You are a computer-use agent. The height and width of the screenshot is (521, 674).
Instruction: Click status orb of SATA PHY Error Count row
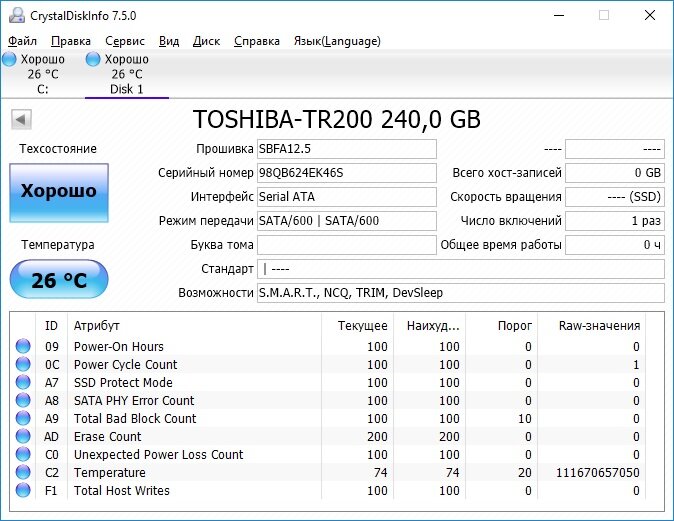pos(23,400)
